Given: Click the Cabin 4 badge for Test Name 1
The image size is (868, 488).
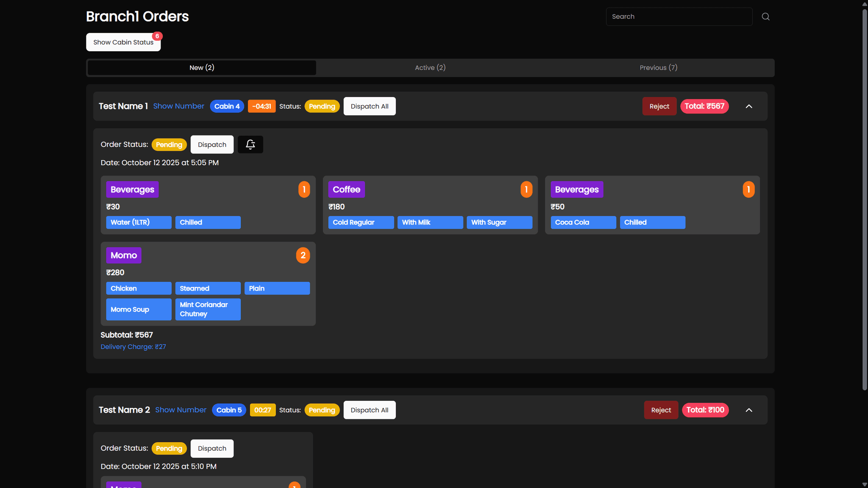Looking at the screenshot, I should pyautogui.click(x=227, y=106).
